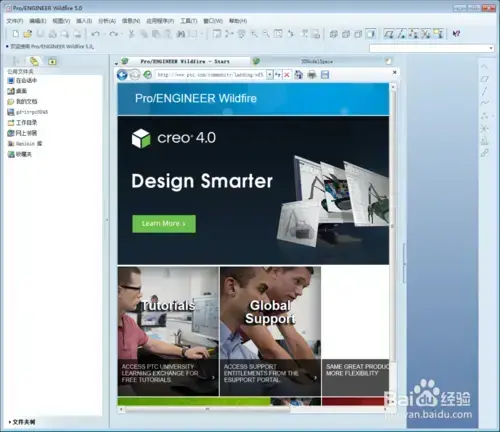Toggle datum axes display on or off
500x432 pixels.
click(x=401, y=34)
